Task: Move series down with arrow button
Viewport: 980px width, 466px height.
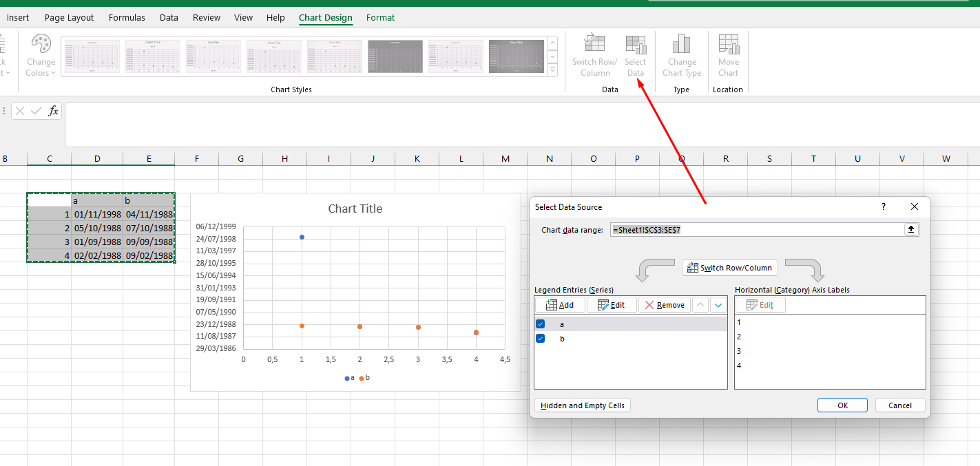Action: [x=718, y=305]
